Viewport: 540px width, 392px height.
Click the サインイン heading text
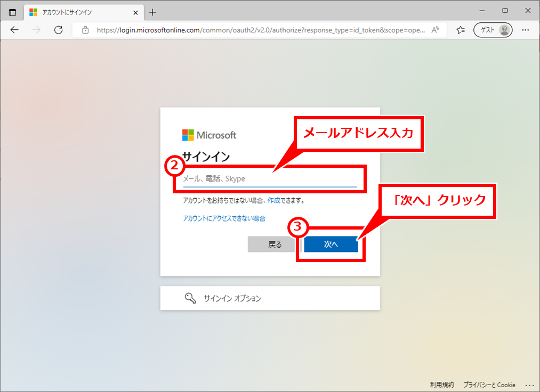pos(206,157)
